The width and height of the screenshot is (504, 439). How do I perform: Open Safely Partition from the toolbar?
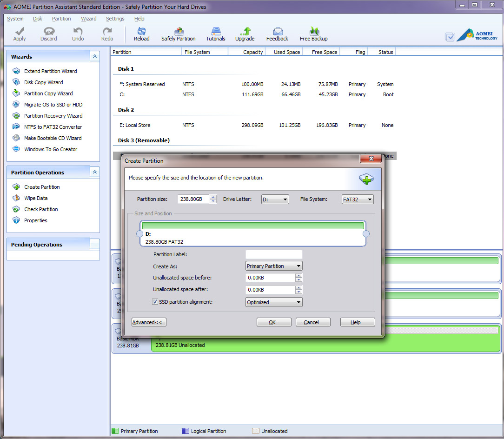pyautogui.click(x=178, y=33)
